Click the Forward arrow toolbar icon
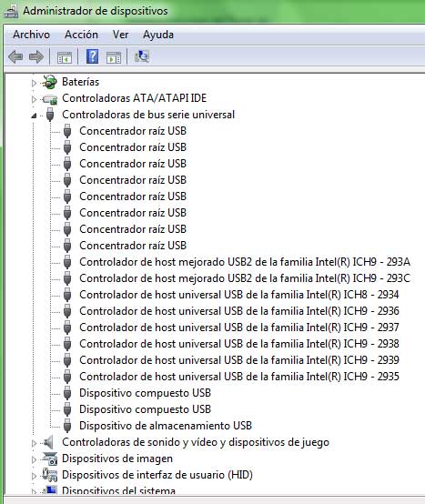The height and width of the screenshot is (504, 425). [36, 57]
